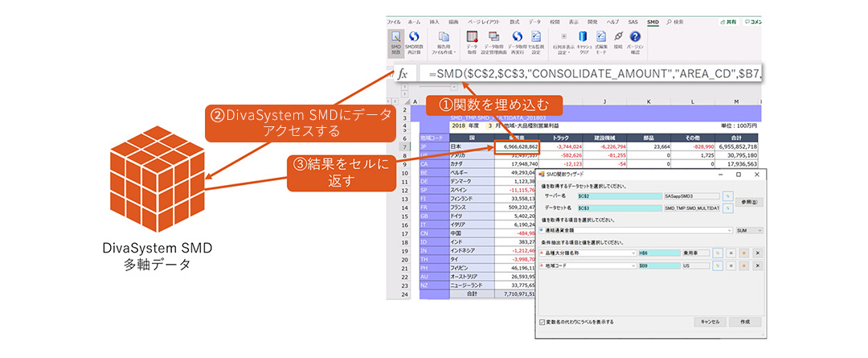Screen dimensions: 868x358
Task: Delete the 品種大分類名称 condition row with X
Action: tap(758, 253)
